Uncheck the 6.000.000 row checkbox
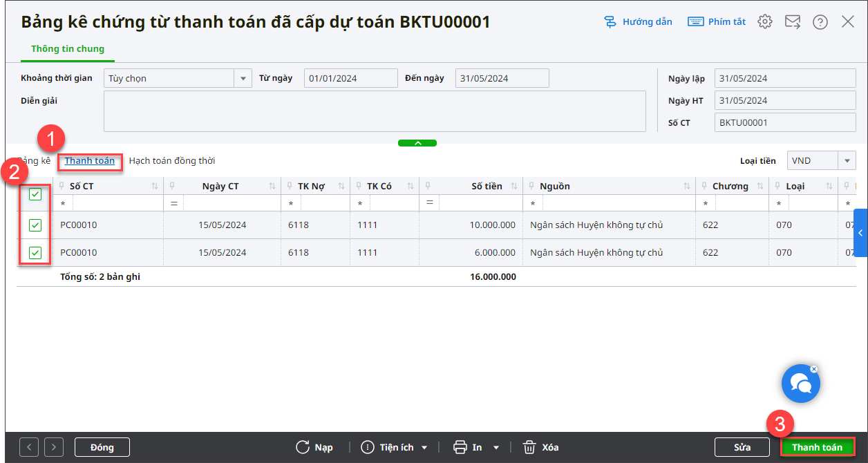The image size is (868, 463). [x=35, y=253]
